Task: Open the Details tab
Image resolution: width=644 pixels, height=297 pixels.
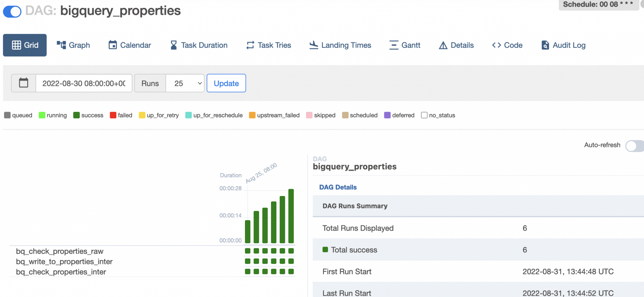Action: [x=456, y=45]
